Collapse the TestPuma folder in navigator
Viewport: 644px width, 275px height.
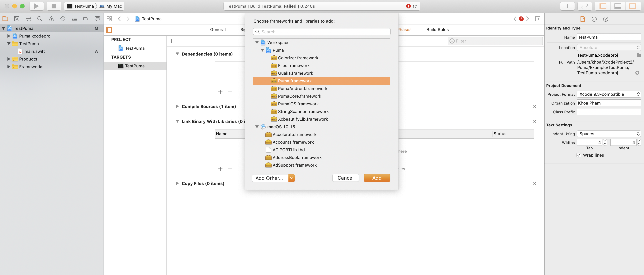point(9,44)
